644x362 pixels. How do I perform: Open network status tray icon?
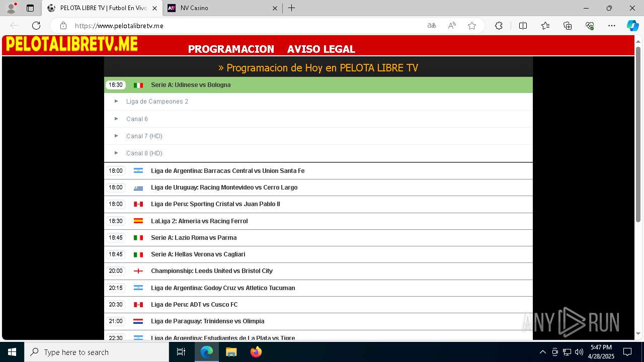pyautogui.click(x=567, y=352)
